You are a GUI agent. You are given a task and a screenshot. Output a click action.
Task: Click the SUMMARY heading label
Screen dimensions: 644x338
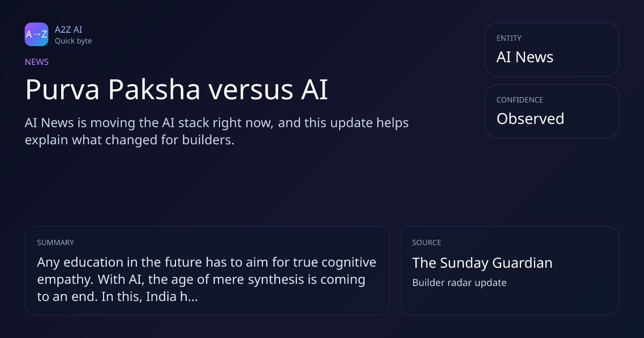click(x=55, y=243)
